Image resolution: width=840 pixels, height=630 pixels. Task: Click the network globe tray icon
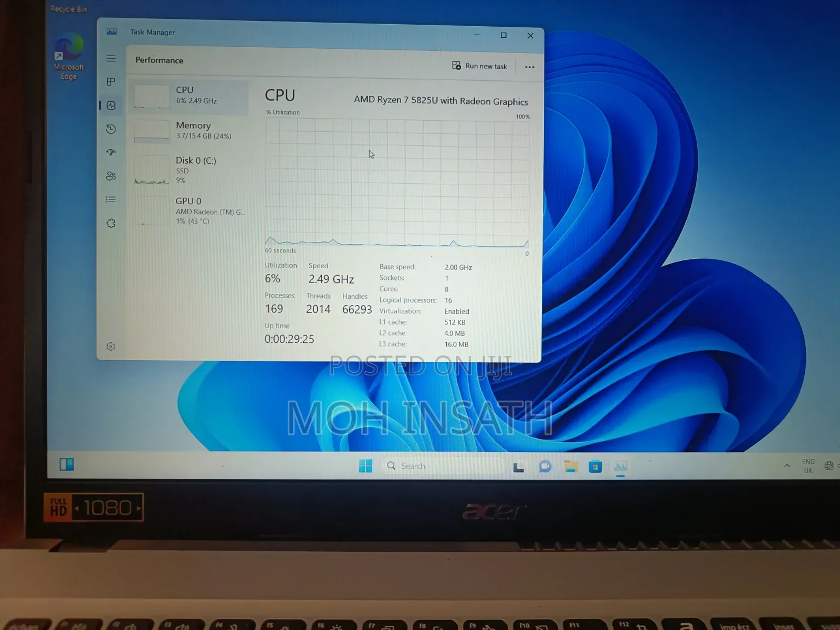point(829,466)
